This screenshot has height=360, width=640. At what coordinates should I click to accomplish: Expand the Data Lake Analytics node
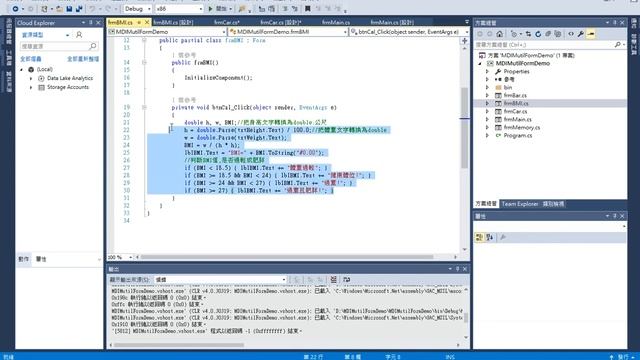pos(31,78)
